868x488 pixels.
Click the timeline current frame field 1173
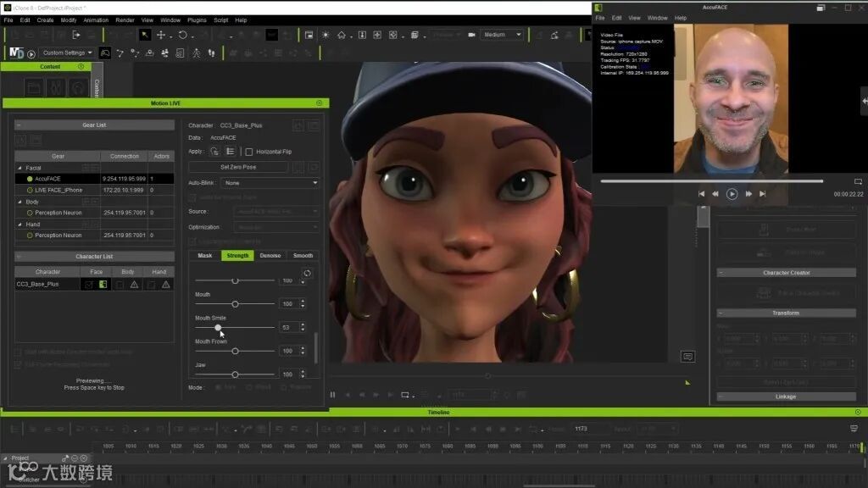pyautogui.click(x=590, y=429)
